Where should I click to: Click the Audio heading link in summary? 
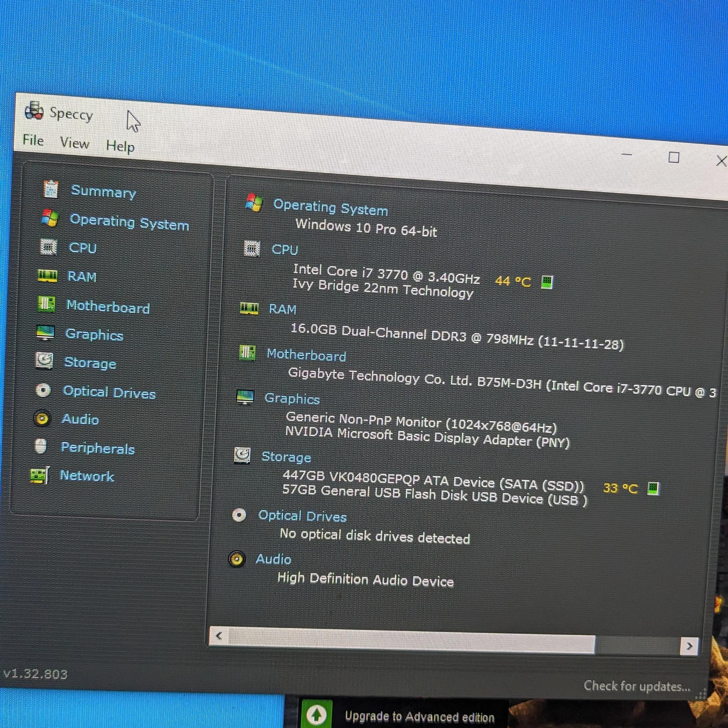point(274,559)
